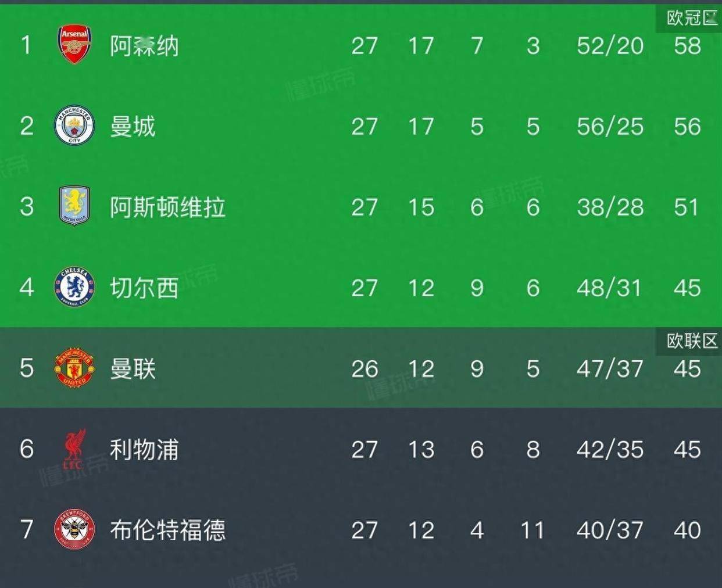Click the Arsenal club crest
722x588 pixels.
[74, 45]
